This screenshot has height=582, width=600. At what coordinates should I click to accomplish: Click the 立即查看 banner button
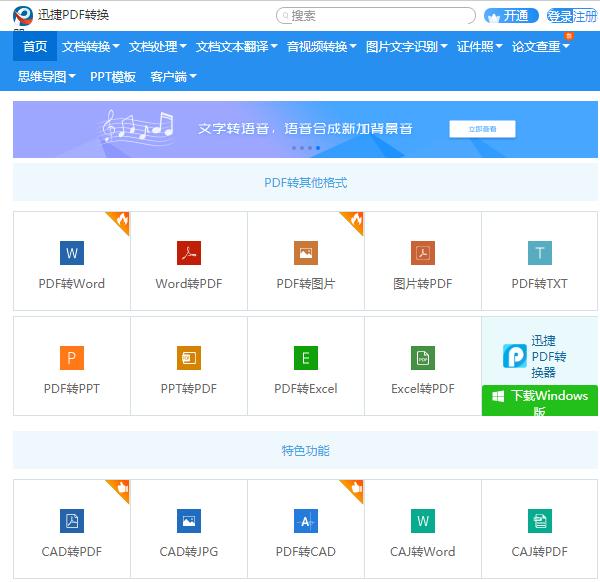pyautogui.click(x=482, y=129)
